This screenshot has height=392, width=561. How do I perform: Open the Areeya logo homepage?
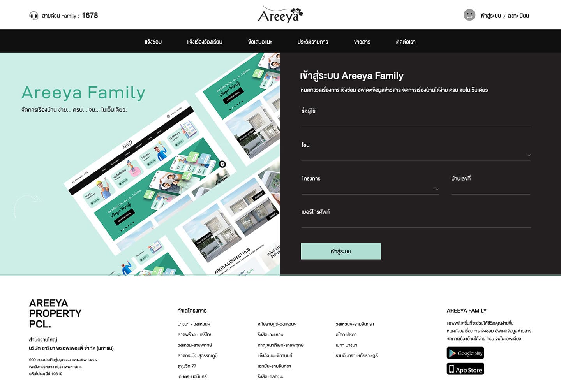(280, 15)
